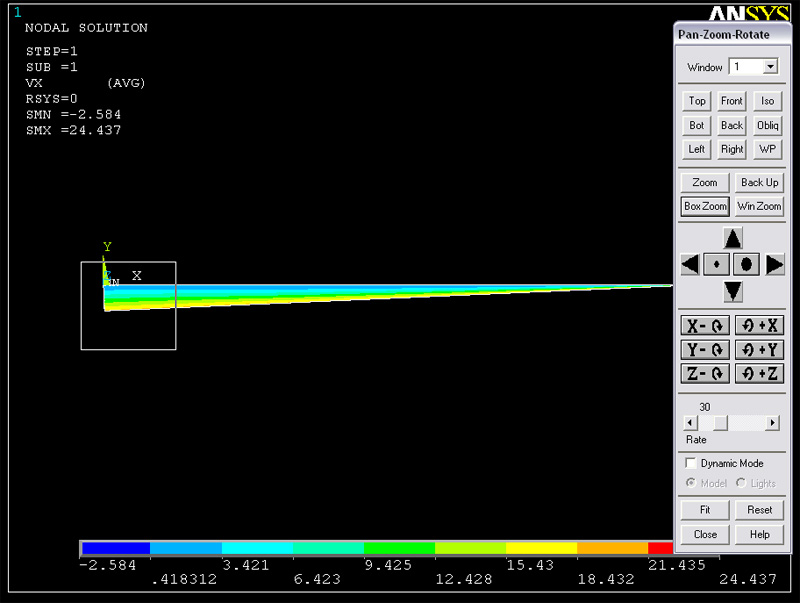The image size is (800, 603).
Task: Rotate model about positive Y axis
Action: pyautogui.click(x=758, y=349)
